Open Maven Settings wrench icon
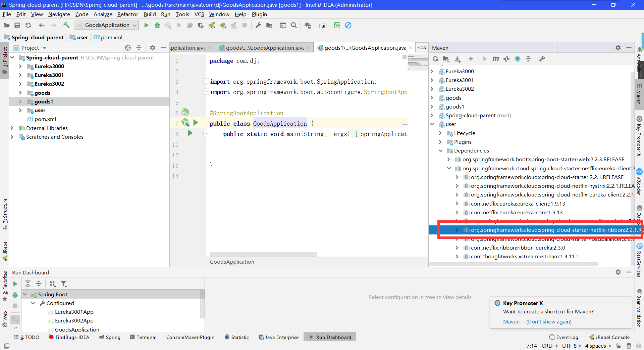The width and height of the screenshot is (644, 350). coord(542,59)
